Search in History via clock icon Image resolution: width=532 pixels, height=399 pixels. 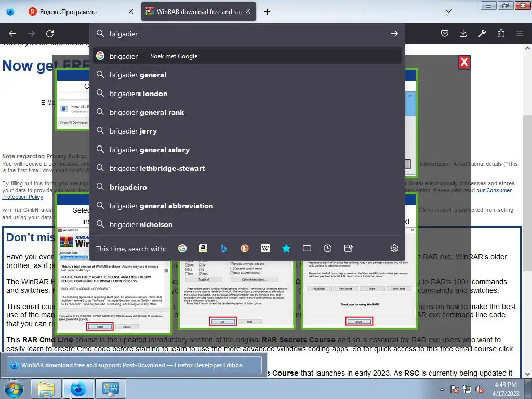327,248
